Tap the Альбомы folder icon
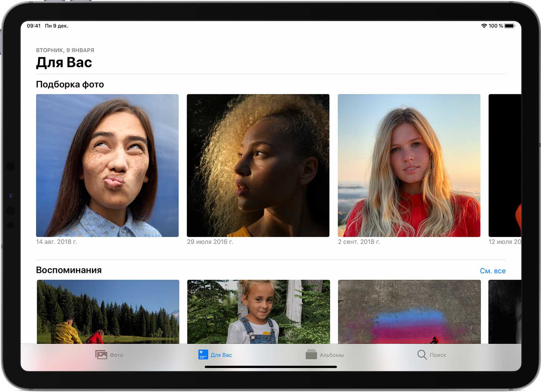 [311, 355]
